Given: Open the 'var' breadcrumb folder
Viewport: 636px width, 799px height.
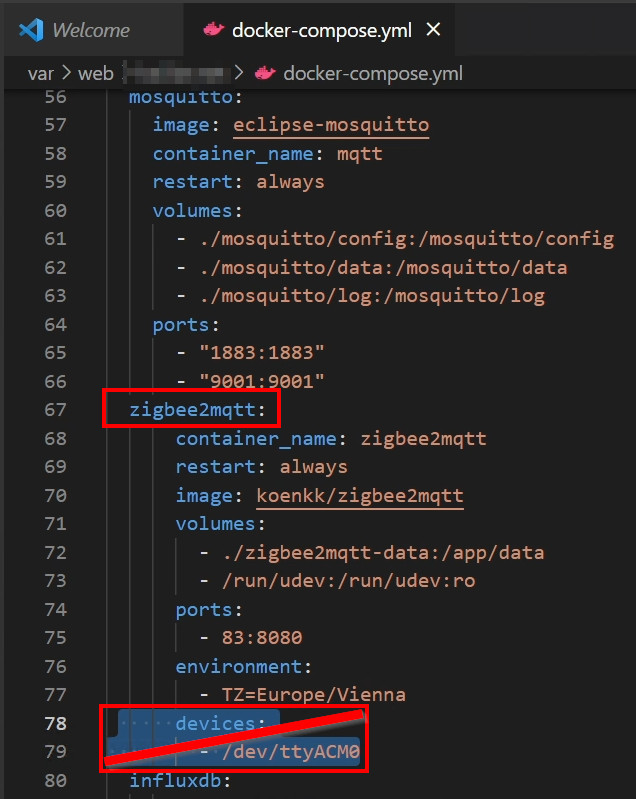Looking at the screenshot, I should coord(40,73).
